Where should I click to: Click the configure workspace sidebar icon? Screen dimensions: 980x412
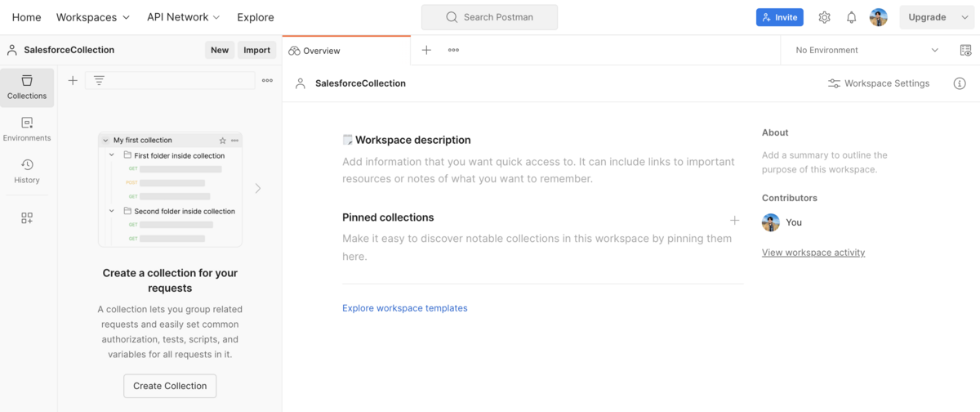(27, 218)
